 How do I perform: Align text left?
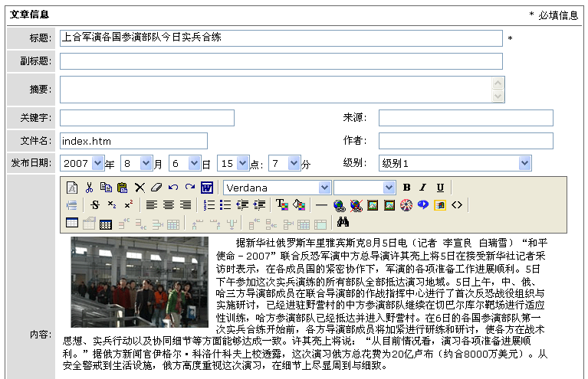[152, 205]
